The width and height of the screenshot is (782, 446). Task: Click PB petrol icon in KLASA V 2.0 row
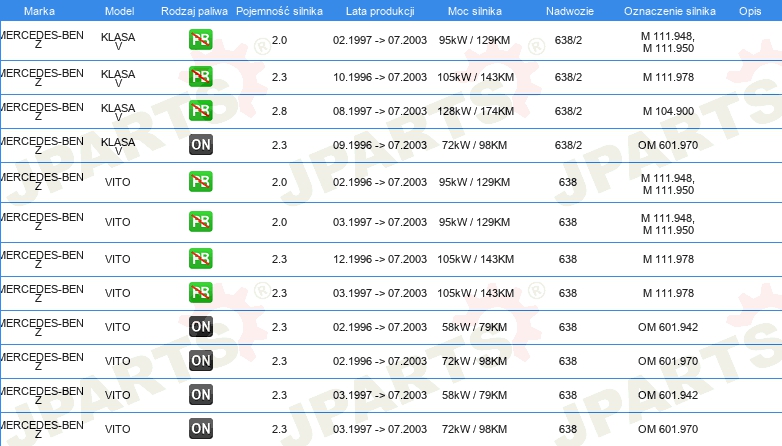click(200, 40)
